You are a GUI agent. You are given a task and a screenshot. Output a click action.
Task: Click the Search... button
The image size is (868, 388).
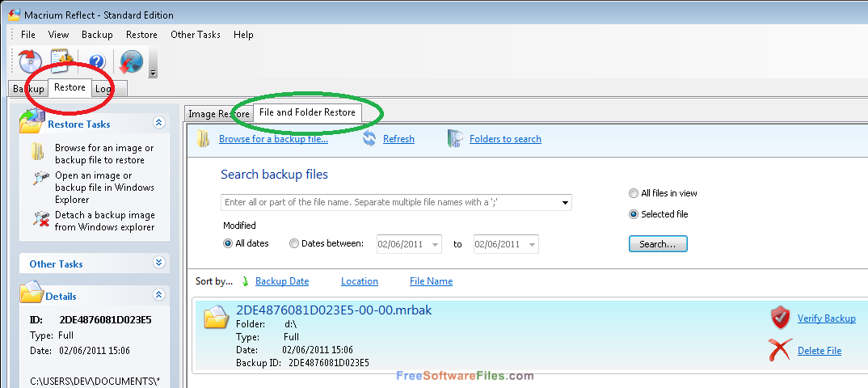(658, 243)
